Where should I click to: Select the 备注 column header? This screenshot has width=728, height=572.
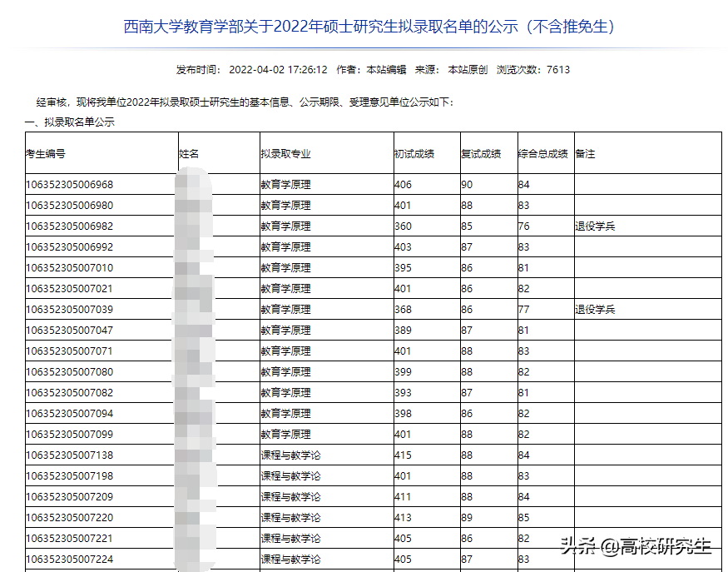click(585, 152)
